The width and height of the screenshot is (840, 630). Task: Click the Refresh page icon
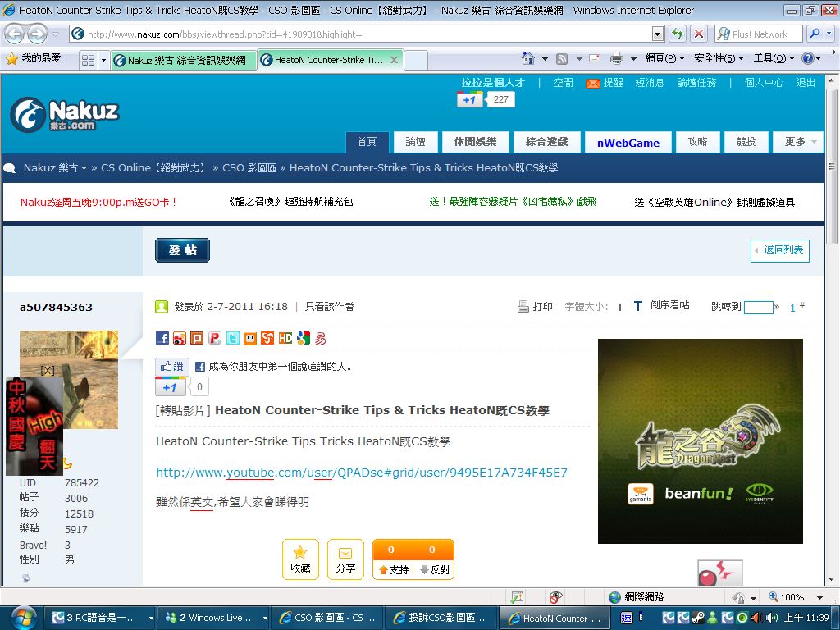pos(678,34)
